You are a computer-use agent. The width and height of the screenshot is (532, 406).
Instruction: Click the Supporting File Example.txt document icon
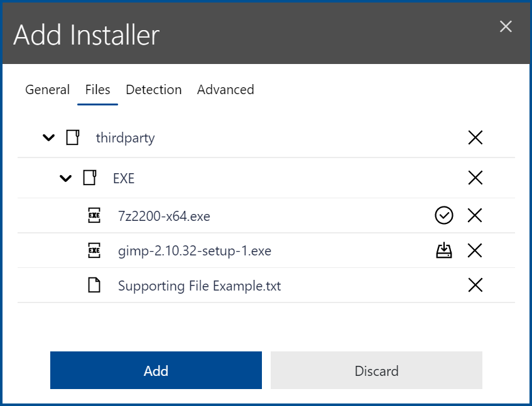94,285
